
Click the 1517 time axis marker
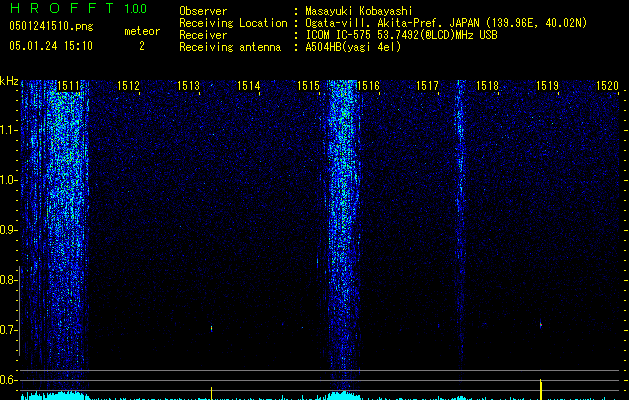[x=428, y=86]
